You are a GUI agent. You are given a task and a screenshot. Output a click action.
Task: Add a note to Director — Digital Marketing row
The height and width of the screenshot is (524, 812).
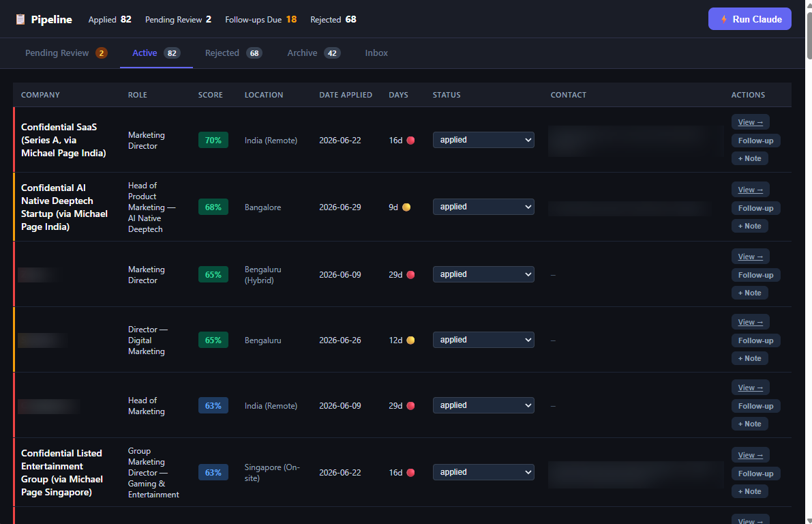click(749, 358)
